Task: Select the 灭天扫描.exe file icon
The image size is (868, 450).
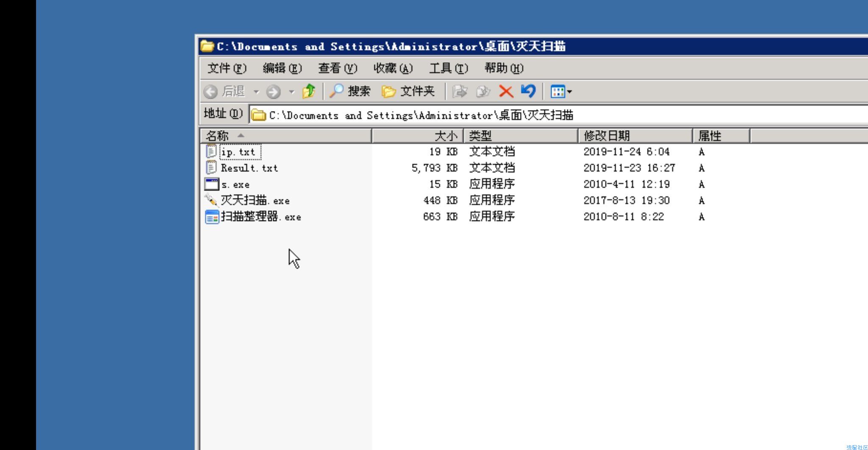Action: point(211,200)
